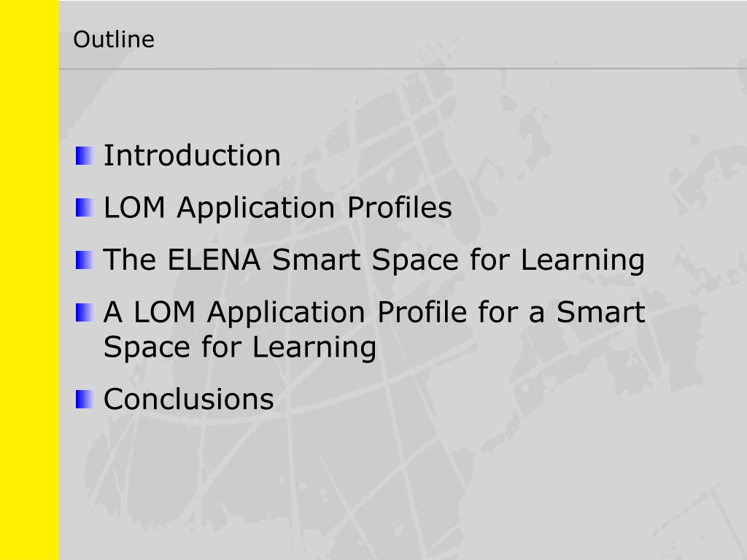Open the LOM Application Profiles item

pyautogui.click(x=278, y=208)
